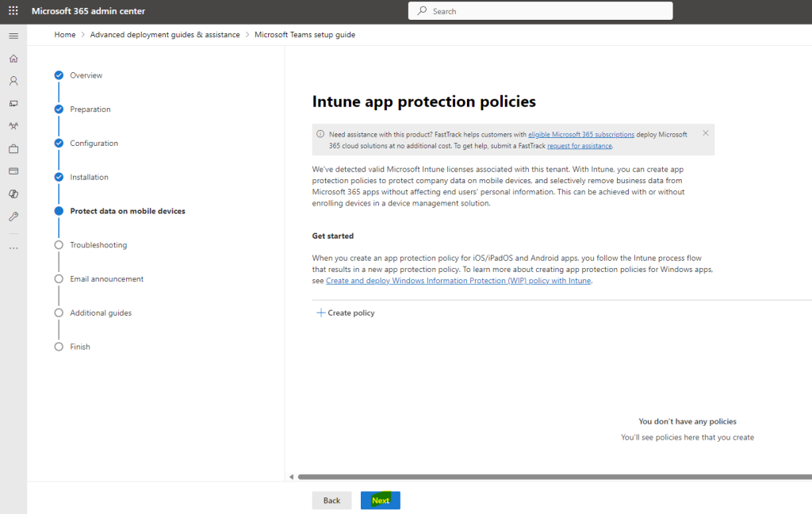The height and width of the screenshot is (514, 812).
Task: Click the Create policy label
Action: tap(351, 313)
